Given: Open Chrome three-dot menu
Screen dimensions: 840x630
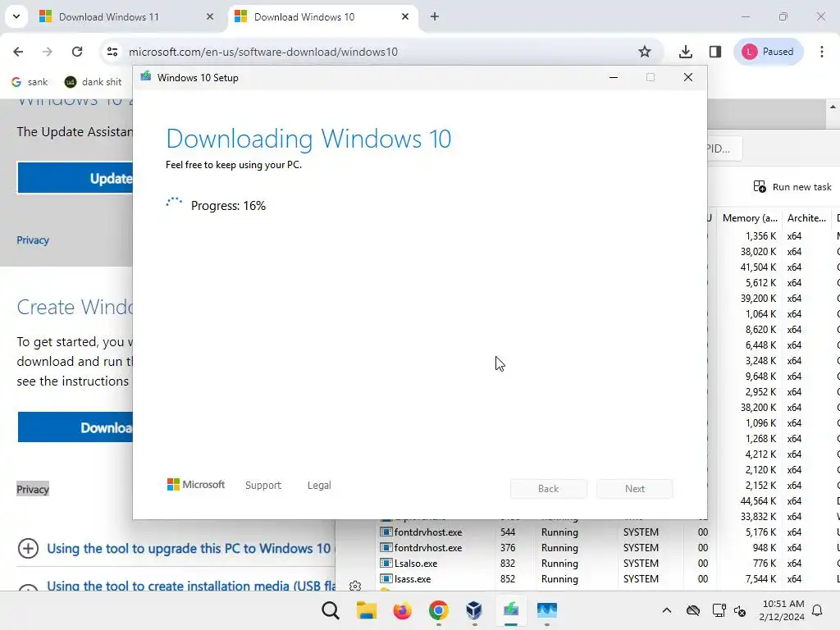Looking at the screenshot, I should tap(822, 52).
